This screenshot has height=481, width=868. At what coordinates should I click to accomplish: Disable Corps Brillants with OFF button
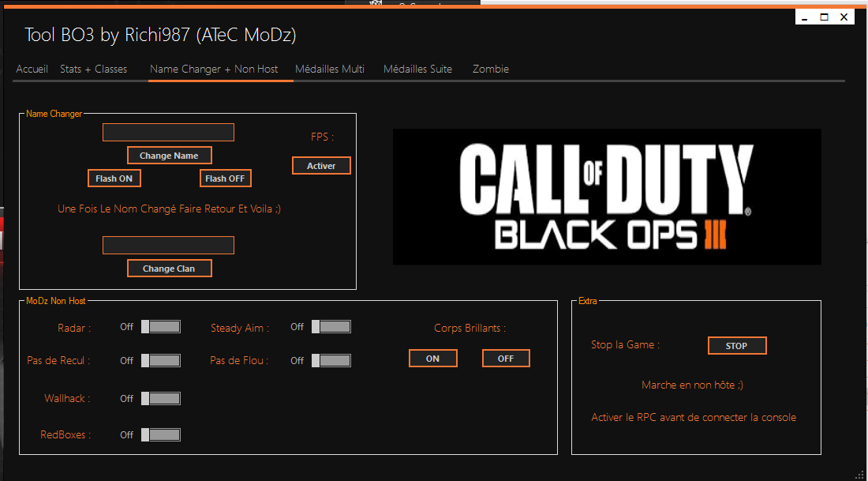[x=506, y=359]
